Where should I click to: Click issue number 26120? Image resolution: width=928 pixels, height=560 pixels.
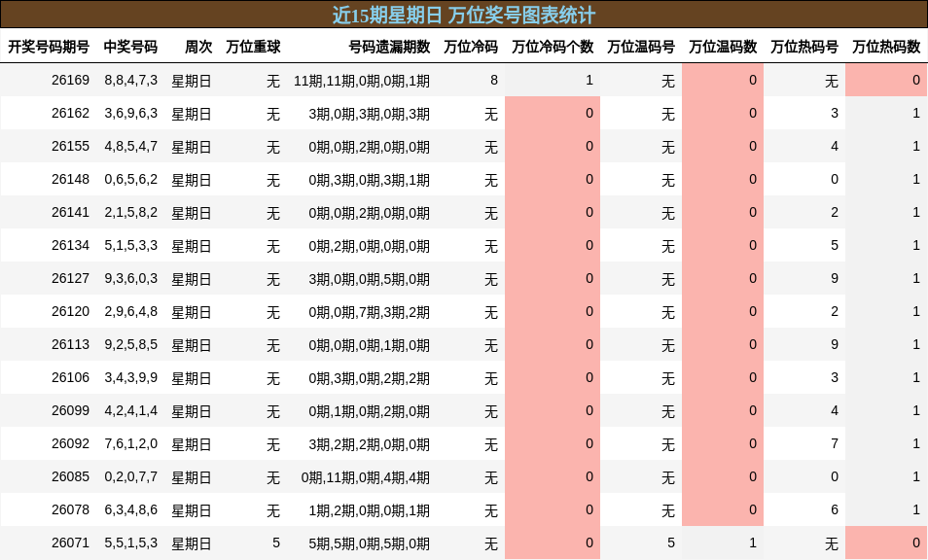pyautogui.click(x=70, y=312)
